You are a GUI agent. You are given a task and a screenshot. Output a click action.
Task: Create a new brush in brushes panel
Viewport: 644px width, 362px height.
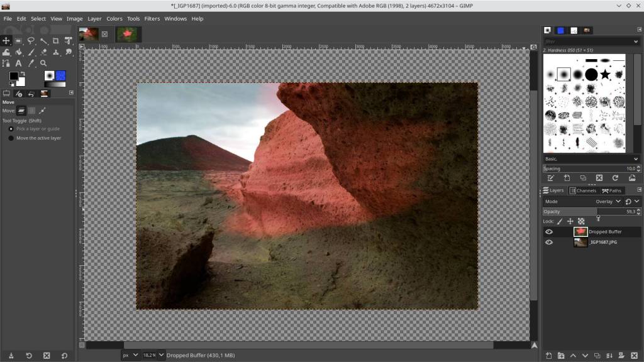567,178
